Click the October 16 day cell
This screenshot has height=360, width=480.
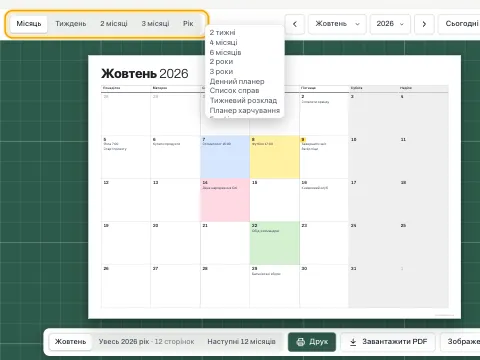[324, 200]
